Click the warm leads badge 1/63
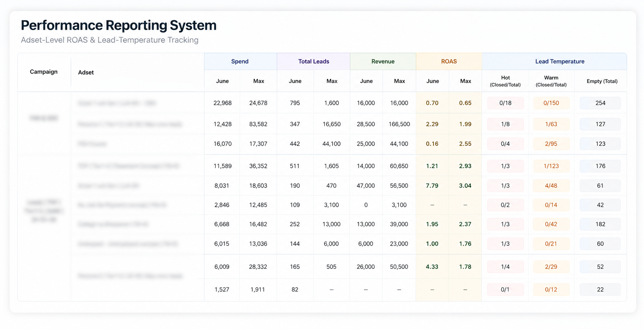The image size is (644, 329). point(551,124)
